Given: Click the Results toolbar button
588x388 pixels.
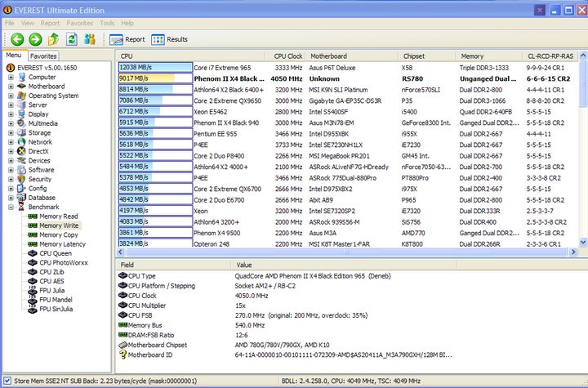Looking at the screenshot, I should [x=169, y=39].
